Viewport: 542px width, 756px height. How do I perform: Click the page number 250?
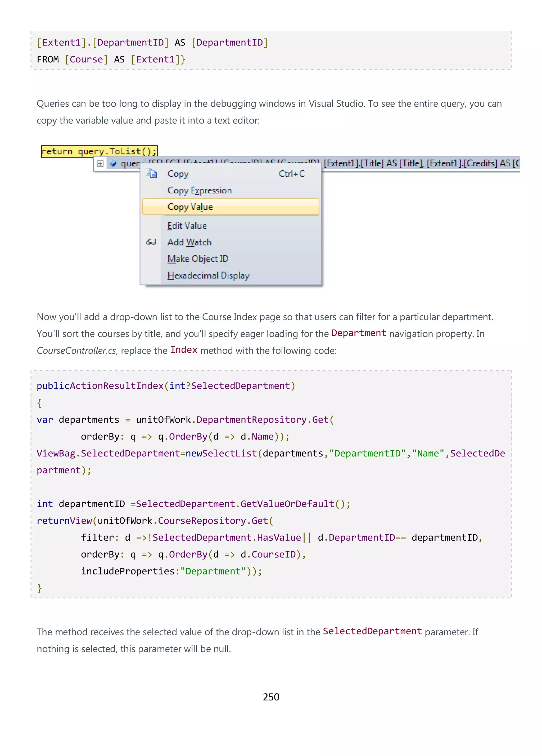click(x=271, y=697)
